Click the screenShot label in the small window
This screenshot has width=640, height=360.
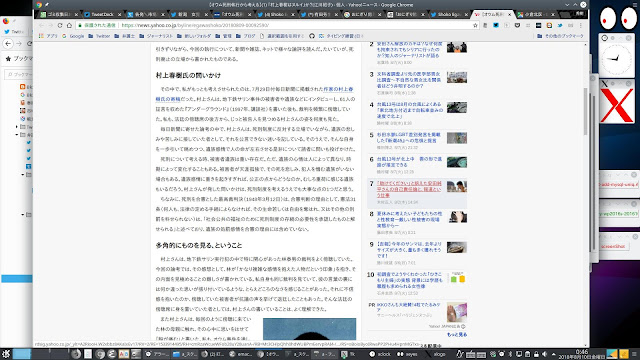(x=613, y=247)
